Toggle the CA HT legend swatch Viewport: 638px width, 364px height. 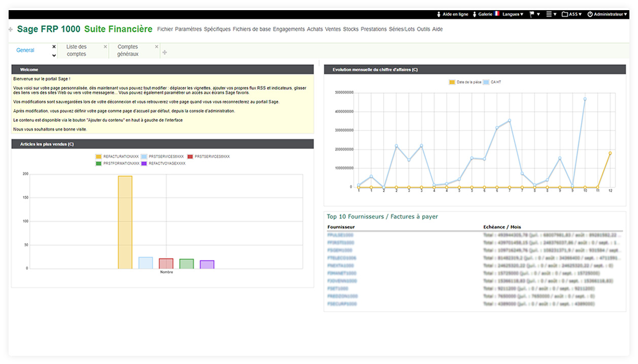tap(486, 82)
